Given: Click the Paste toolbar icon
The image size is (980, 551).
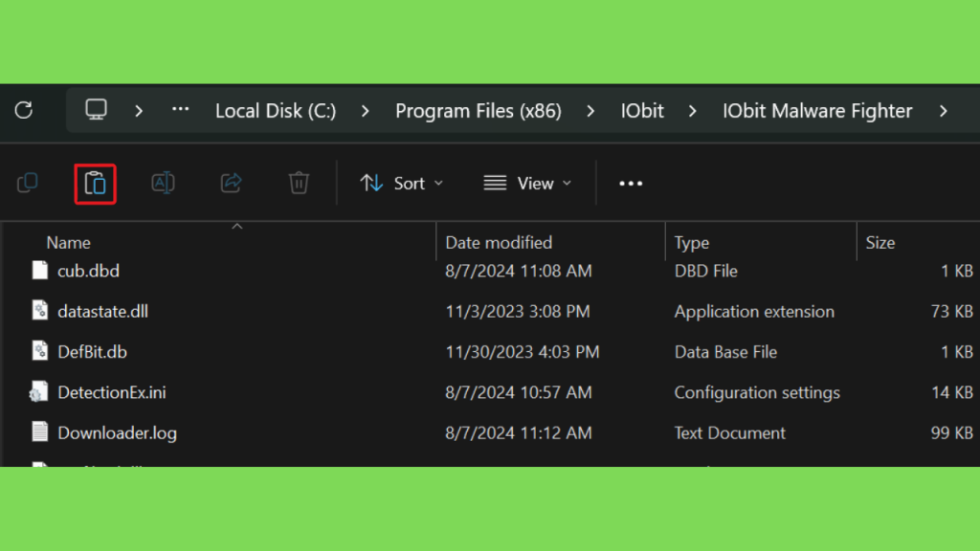Looking at the screenshot, I should click(x=95, y=184).
